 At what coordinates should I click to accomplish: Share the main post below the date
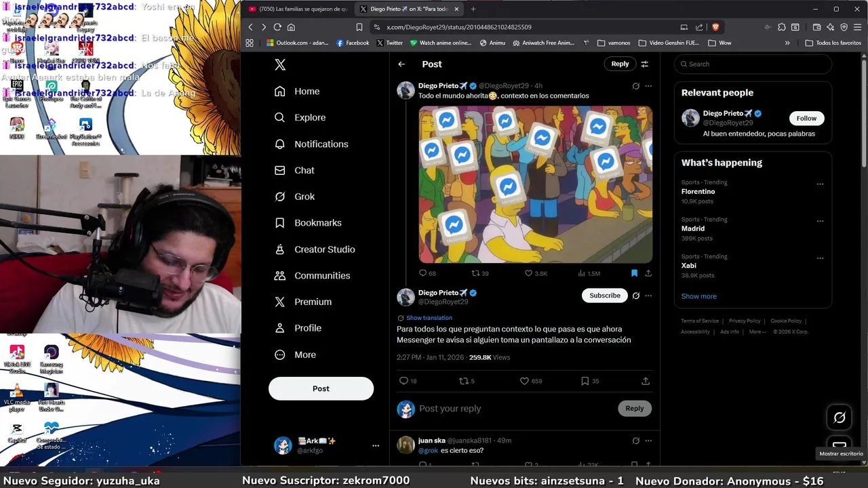(646, 381)
